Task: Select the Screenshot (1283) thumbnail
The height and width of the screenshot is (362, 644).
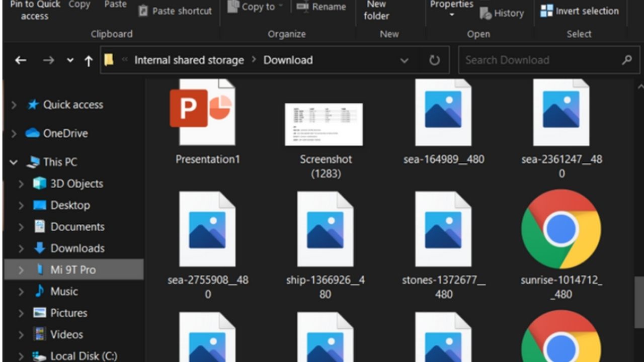Action: click(x=324, y=124)
